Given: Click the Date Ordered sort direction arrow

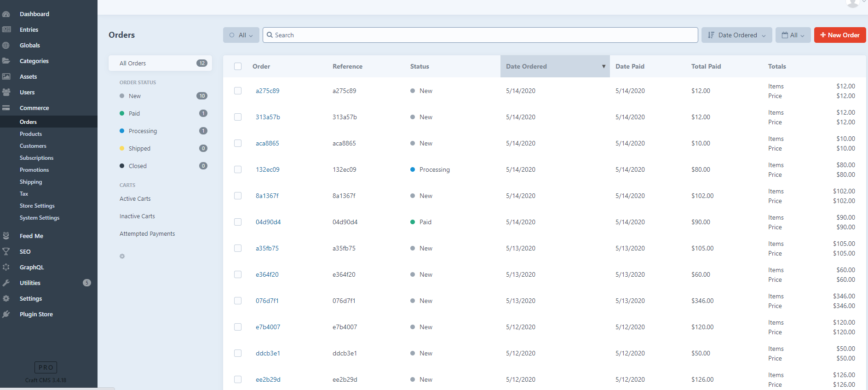Looking at the screenshot, I should click(604, 66).
